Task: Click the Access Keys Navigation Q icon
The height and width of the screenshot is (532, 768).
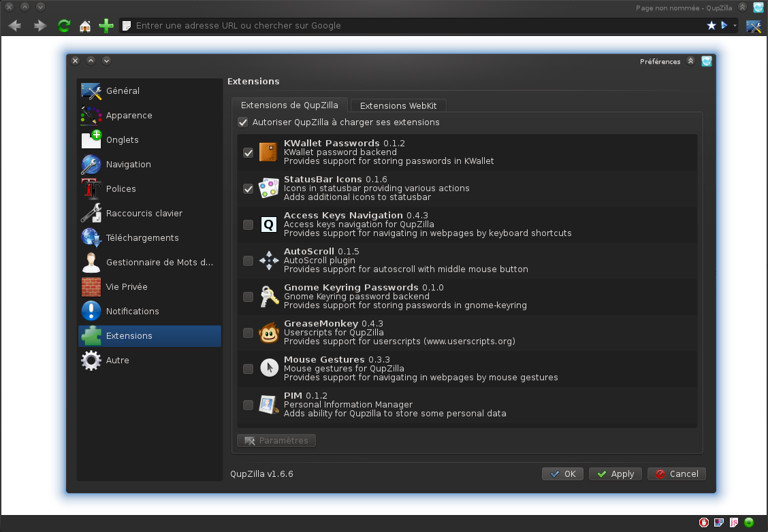Action: [x=268, y=225]
